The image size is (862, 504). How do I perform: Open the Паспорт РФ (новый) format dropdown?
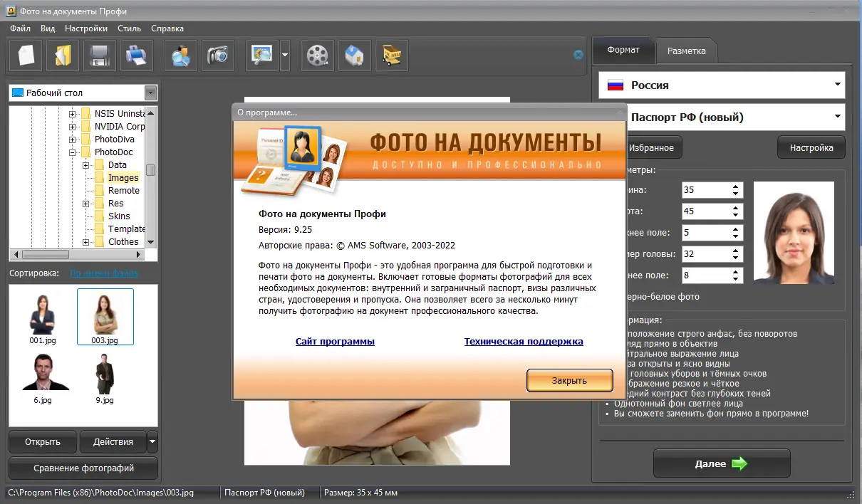pos(837,116)
